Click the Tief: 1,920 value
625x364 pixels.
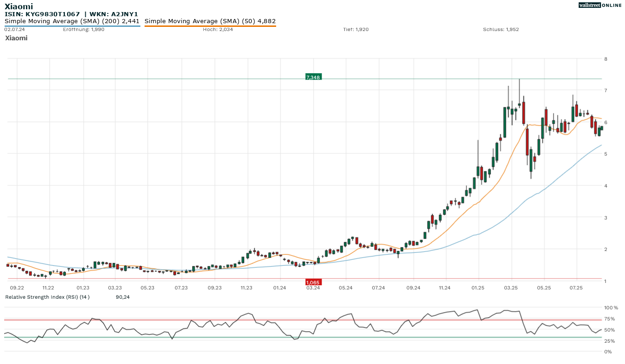coord(356,29)
